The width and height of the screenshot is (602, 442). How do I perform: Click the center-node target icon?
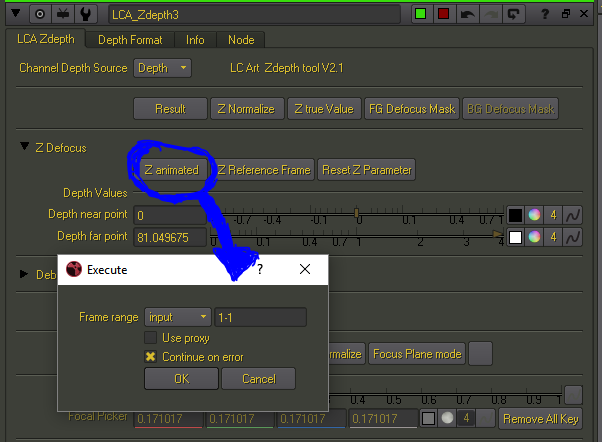point(40,15)
